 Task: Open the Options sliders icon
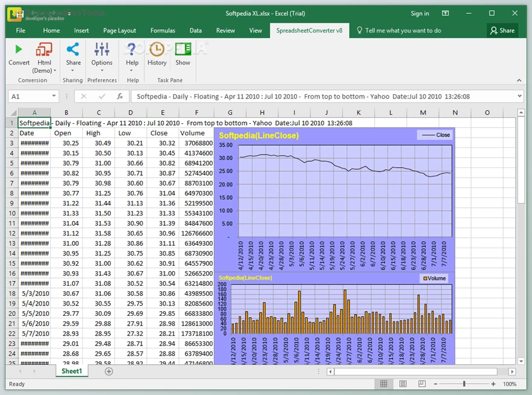pos(102,50)
